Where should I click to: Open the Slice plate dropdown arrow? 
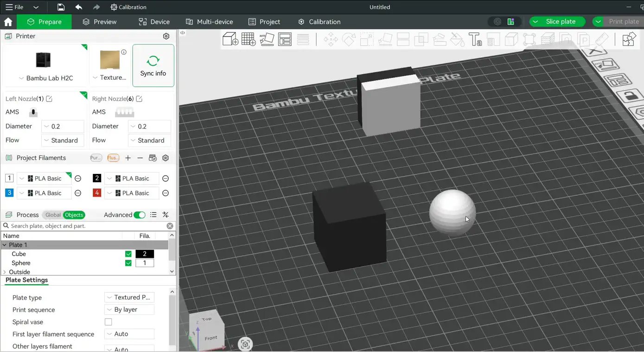536,22
